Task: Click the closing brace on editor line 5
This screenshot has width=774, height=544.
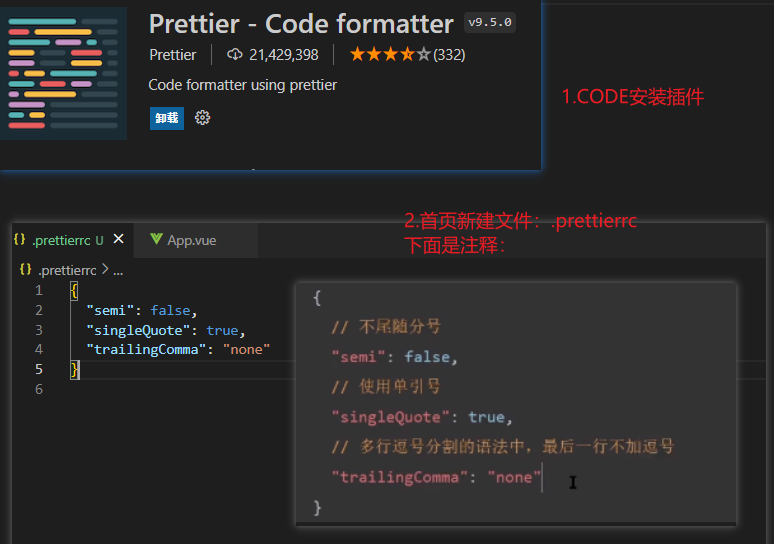Action: coord(74,369)
